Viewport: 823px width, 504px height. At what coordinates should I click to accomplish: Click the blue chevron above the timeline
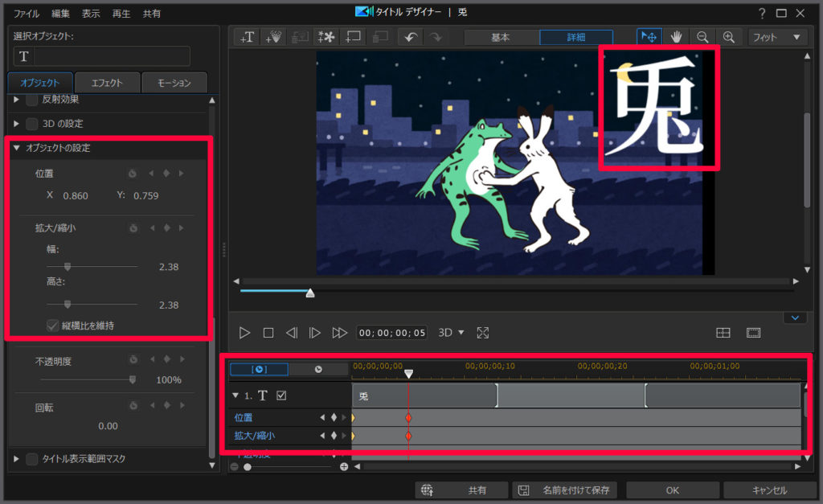tap(795, 318)
